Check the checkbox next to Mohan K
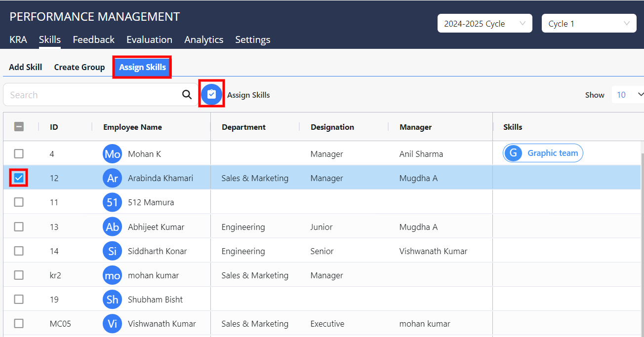Viewport: 644px width, 337px height. click(x=19, y=153)
